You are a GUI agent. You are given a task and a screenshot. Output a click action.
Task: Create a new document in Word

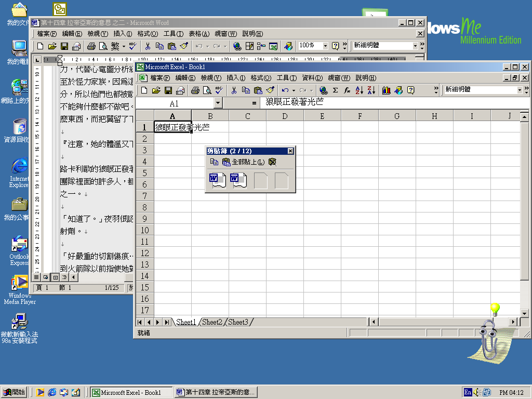40,46
